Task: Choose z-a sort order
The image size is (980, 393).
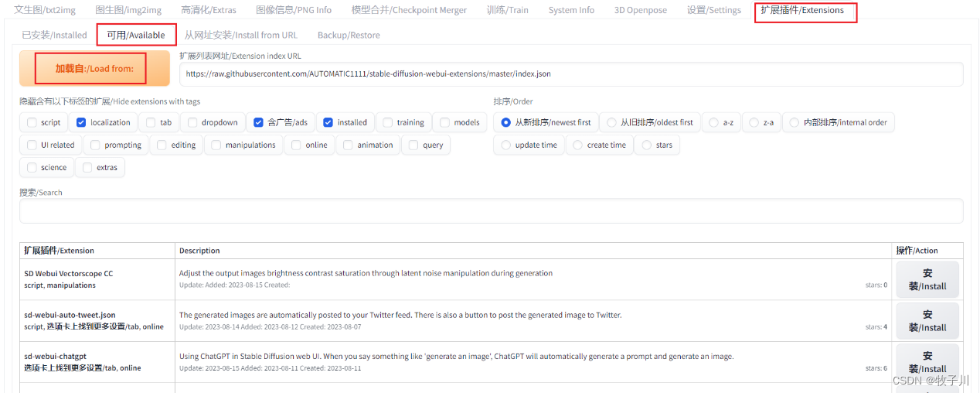Action: 754,122
